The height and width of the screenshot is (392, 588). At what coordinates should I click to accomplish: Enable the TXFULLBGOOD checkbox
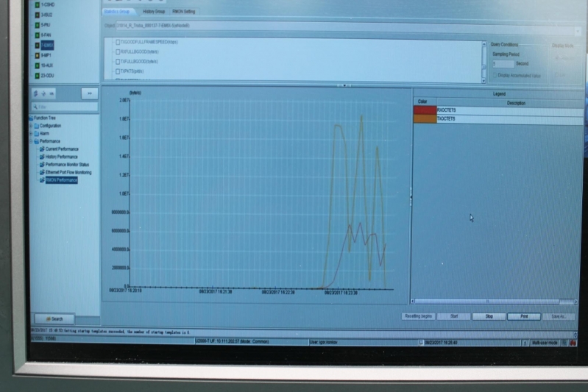pyautogui.click(x=118, y=62)
